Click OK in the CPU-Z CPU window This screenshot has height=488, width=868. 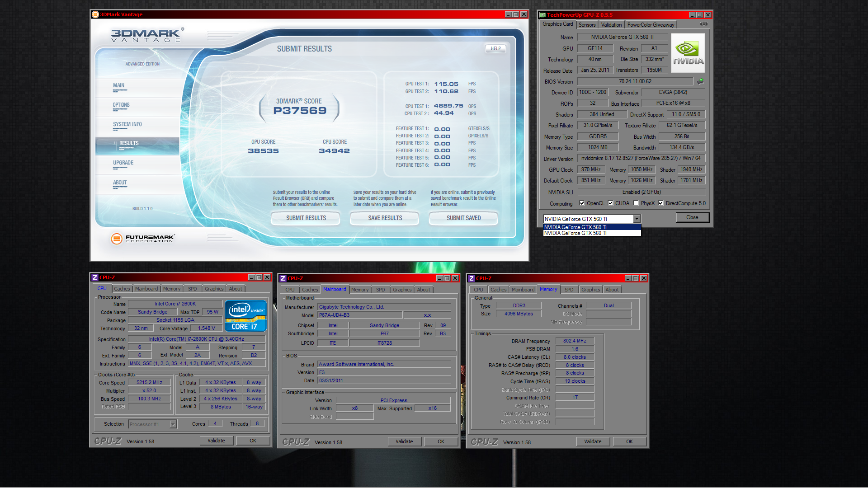pos(253,441)
